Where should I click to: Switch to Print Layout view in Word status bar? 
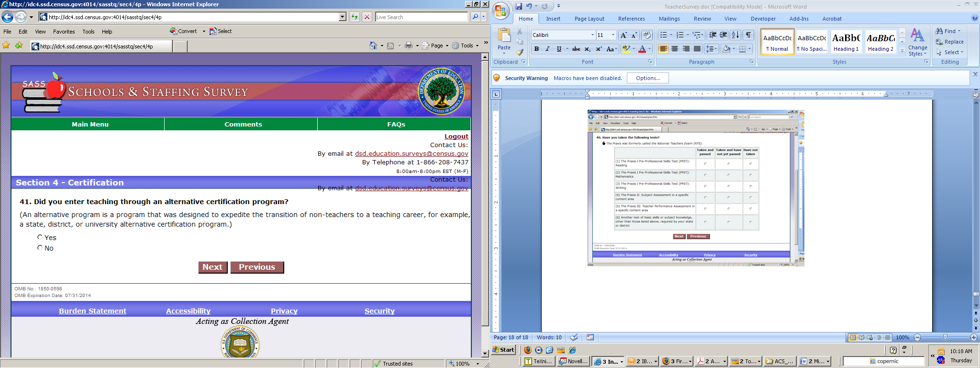point(852,337)
